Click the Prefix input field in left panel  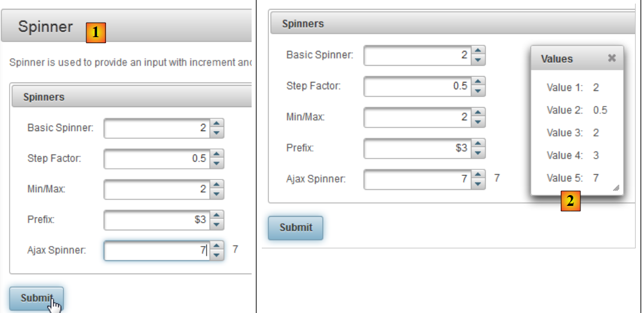coord(157,220)
